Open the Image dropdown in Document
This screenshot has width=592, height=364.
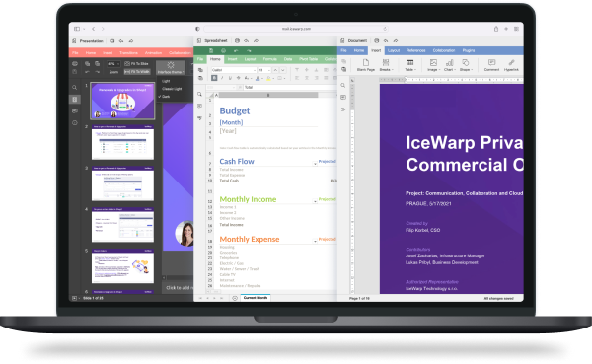(433, 65)
